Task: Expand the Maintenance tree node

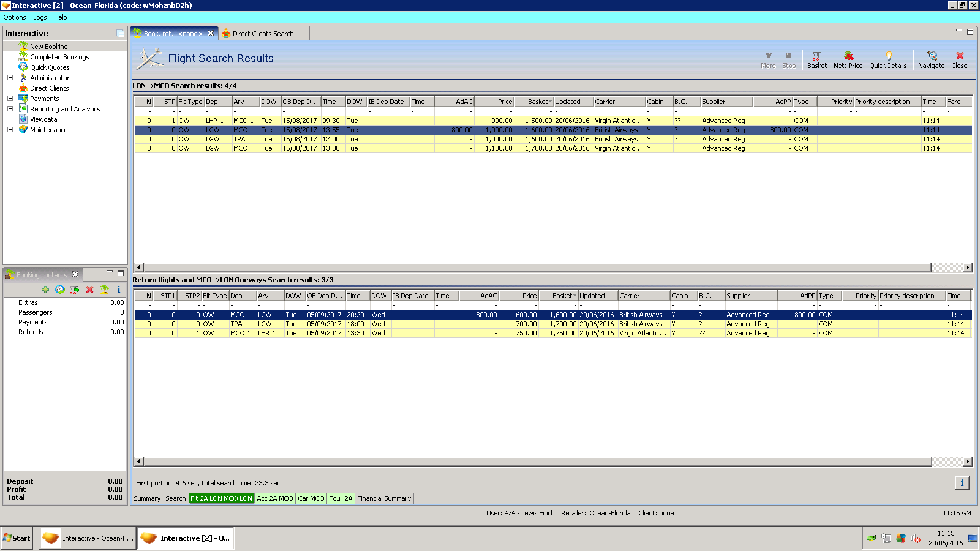Action: click(x=10, y=130)
